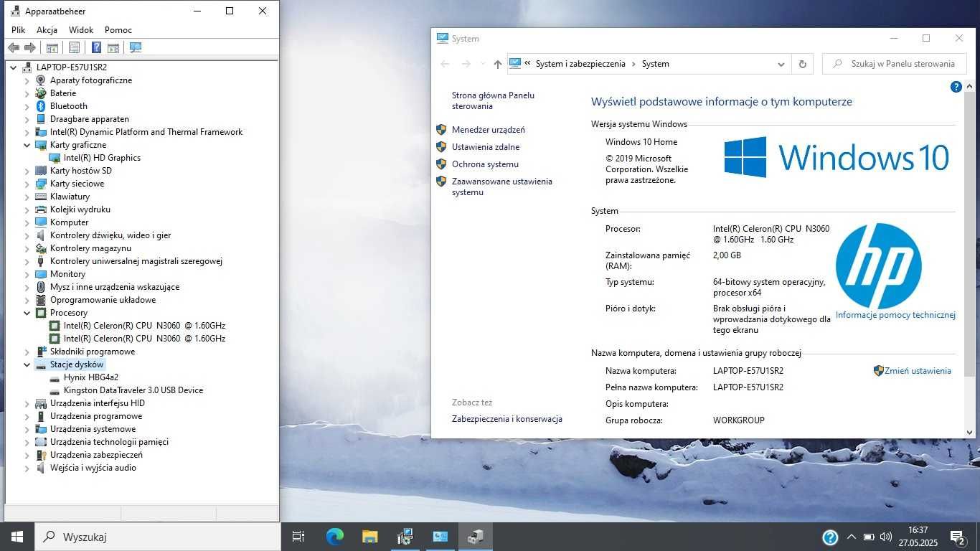Open the Akcja menu
980x551 pixels.
coord(47,30)
